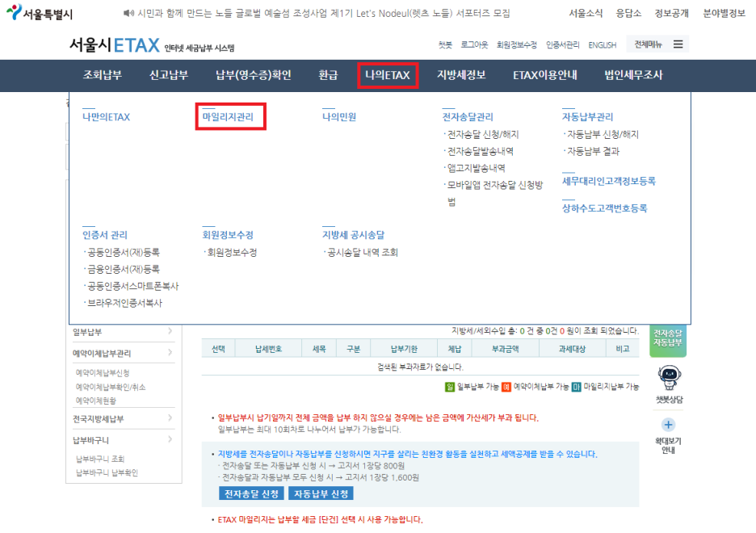Open 예약이체납부신청 sidebar item
Viewport: 756px width, 533px height.
[x=103, y=373]
